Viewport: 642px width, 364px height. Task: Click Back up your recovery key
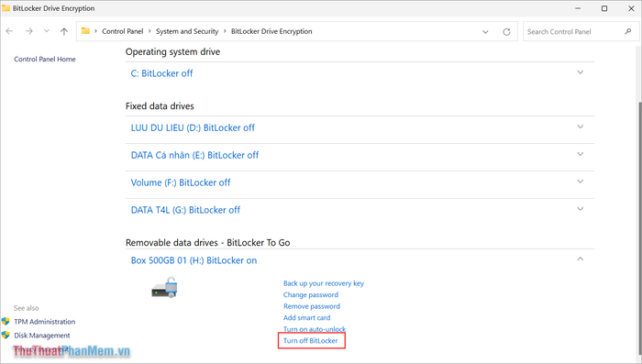coord(324,283)
